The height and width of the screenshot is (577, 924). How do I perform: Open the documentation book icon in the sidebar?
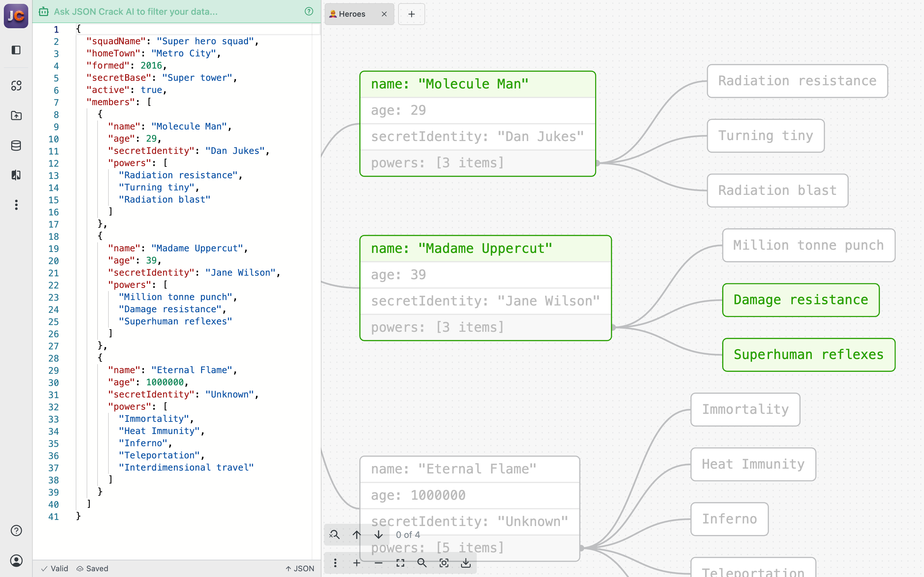(x=16, y=175)
